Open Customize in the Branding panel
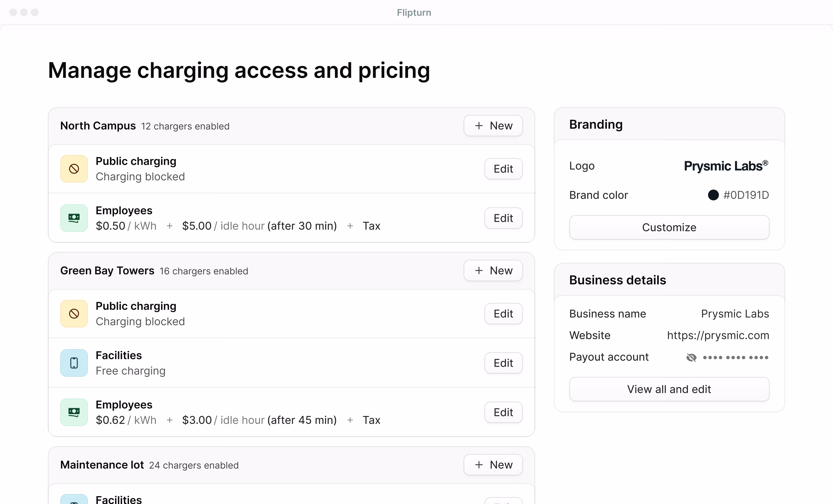This screenshot has width=833, height=504. (669, 227)
